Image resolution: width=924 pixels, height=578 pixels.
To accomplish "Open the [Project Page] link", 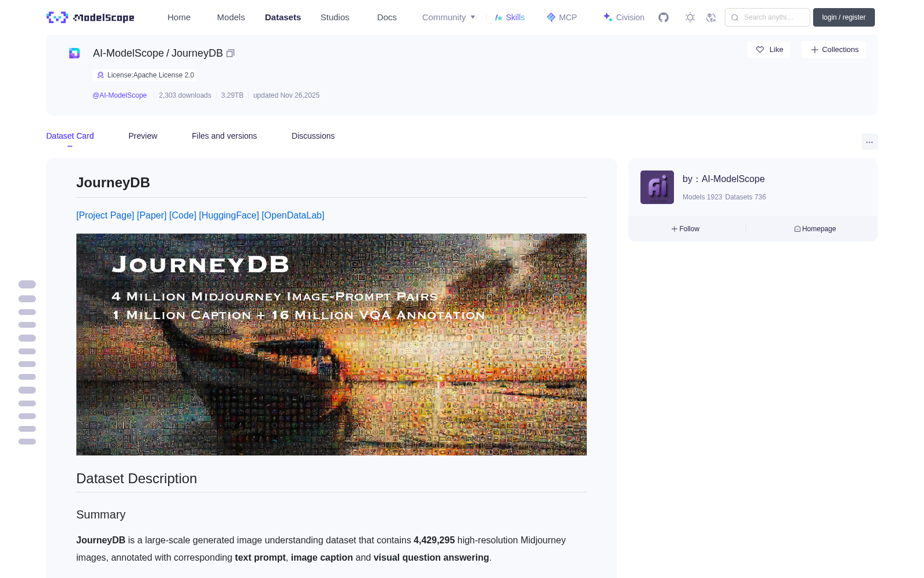I will click(x=105, y=215).
